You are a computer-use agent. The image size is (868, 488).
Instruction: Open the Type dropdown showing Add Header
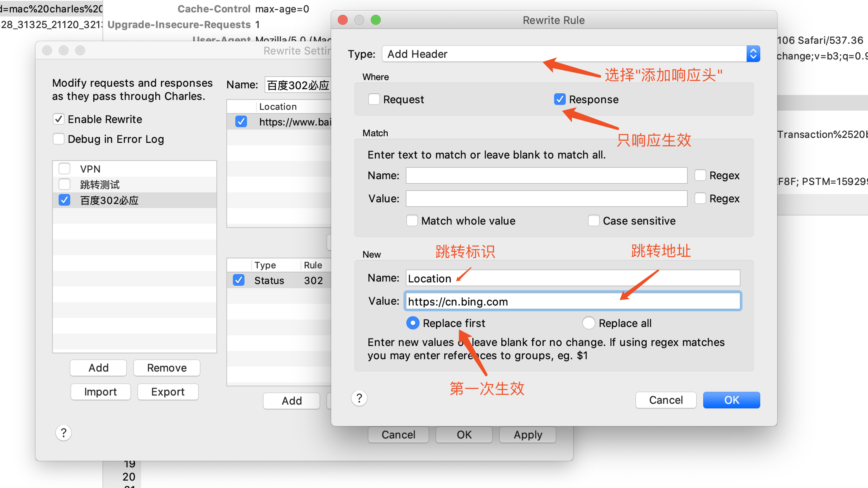click(x=571, y=54)
